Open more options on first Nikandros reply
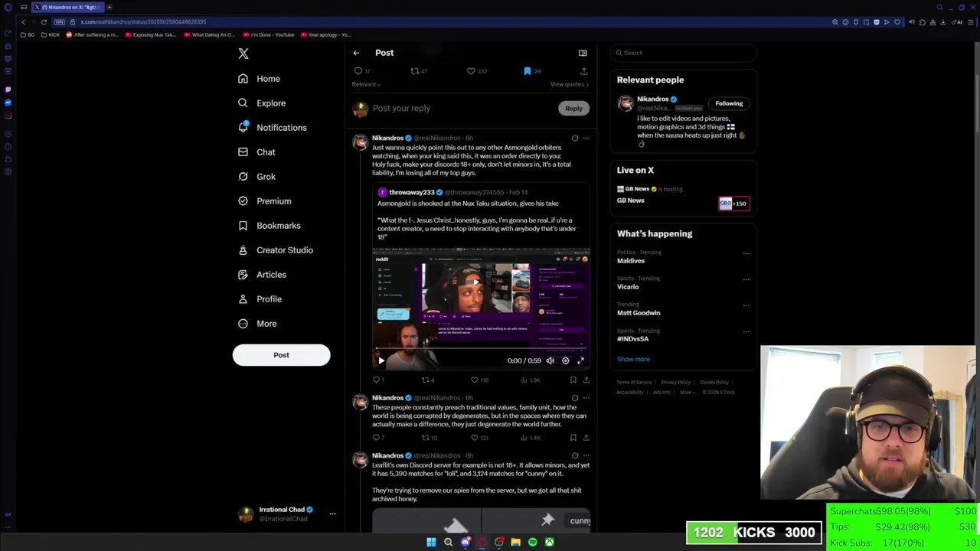Image resolution: width=980 pixels, height=551 pixels. [x=586, y=139]
